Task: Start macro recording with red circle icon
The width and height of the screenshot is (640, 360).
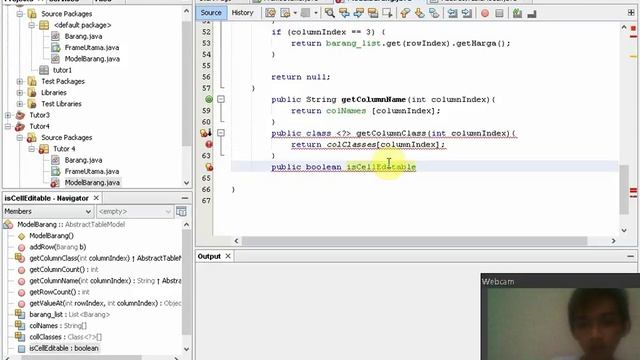Action: pyautogui.click(x=485, y=13)
